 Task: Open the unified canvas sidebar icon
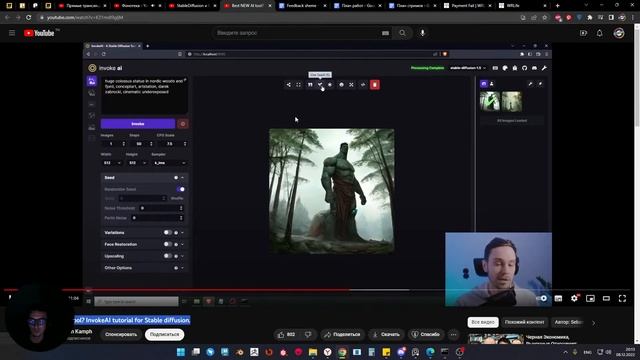coord(92,104)
